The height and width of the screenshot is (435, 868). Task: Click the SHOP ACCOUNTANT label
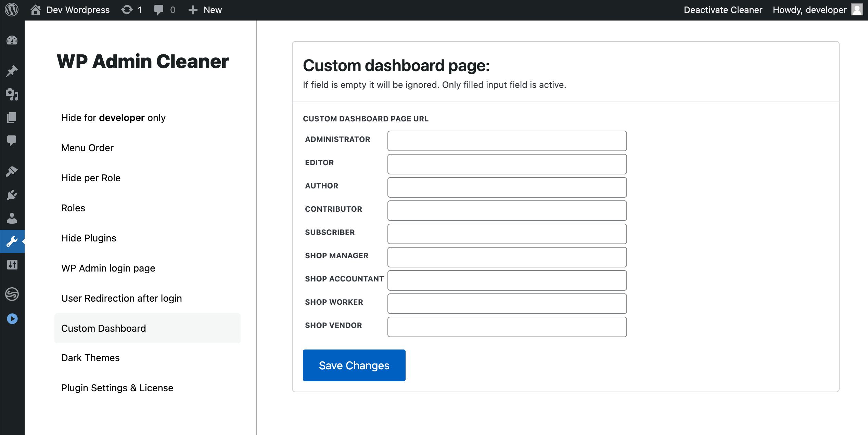coord(344,279)
